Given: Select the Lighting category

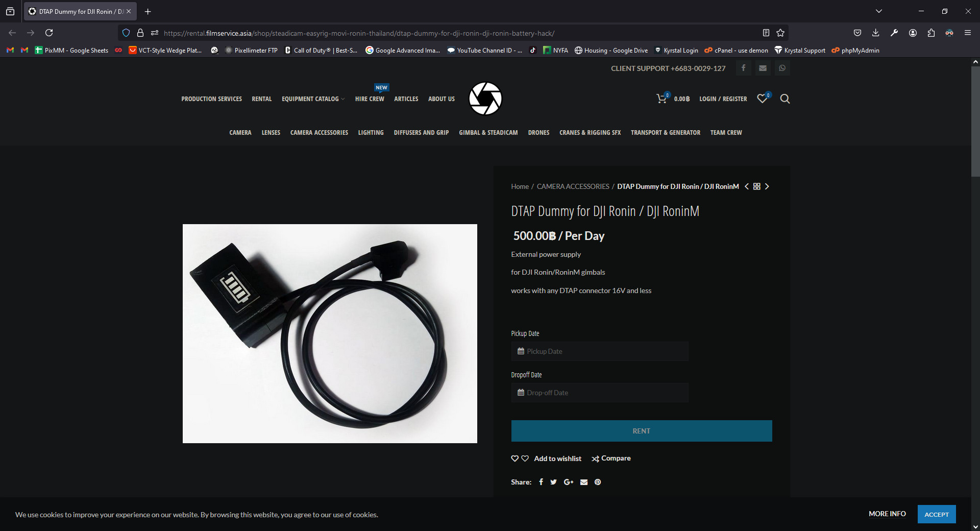Looking at the screenshot, I should coord(371,133).
